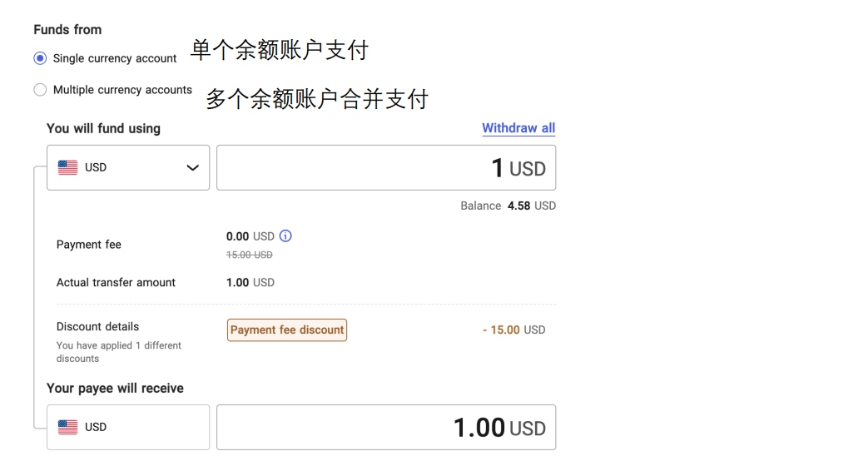
Task: Open the payee currency USD selector
Action: click(x=128, y=427)
